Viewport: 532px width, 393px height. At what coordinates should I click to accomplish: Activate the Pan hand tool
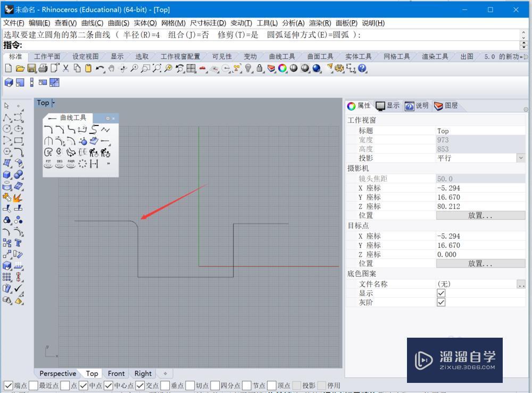(111, 69)
